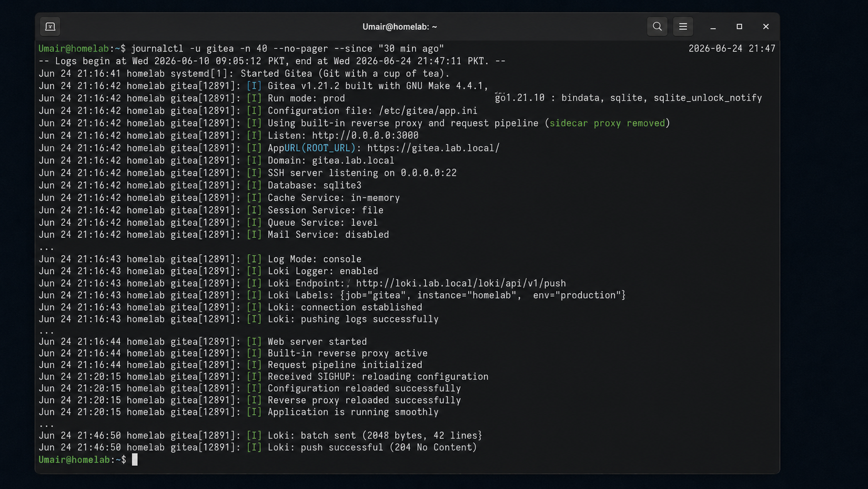Viewport: 868px width, 489px height.
Task: Click 'Request pipeline initialized' entry
Action: click(x=345, y=365)
